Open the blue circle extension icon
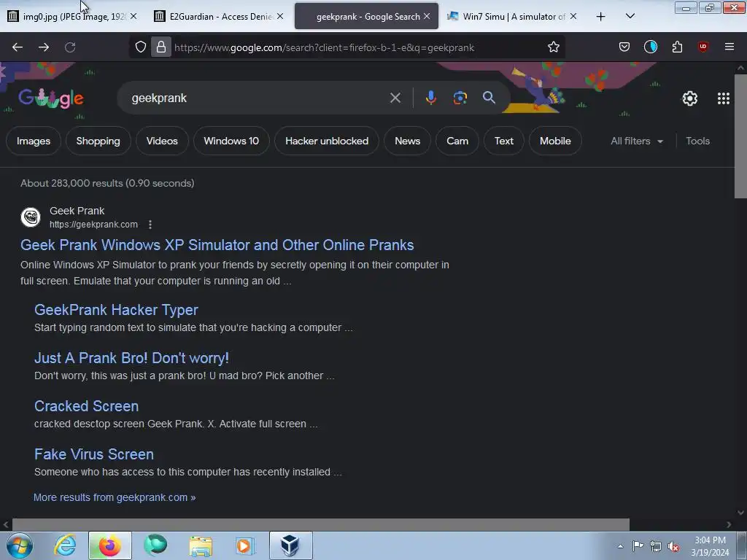This screenshot has height=560, width=747. (650, 47)
